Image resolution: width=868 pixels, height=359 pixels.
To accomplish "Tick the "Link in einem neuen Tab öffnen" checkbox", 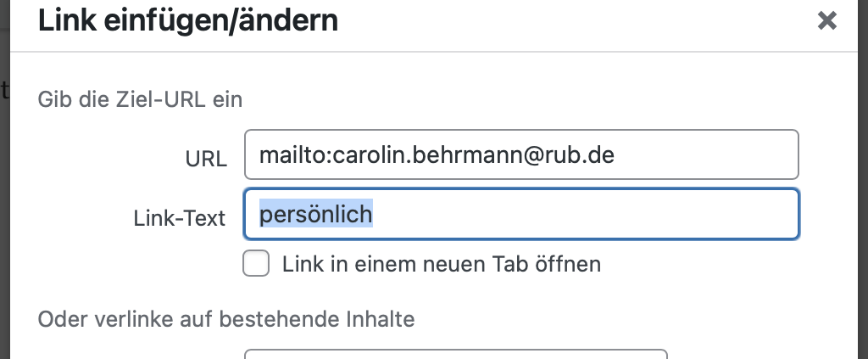I will click(256, 263).
